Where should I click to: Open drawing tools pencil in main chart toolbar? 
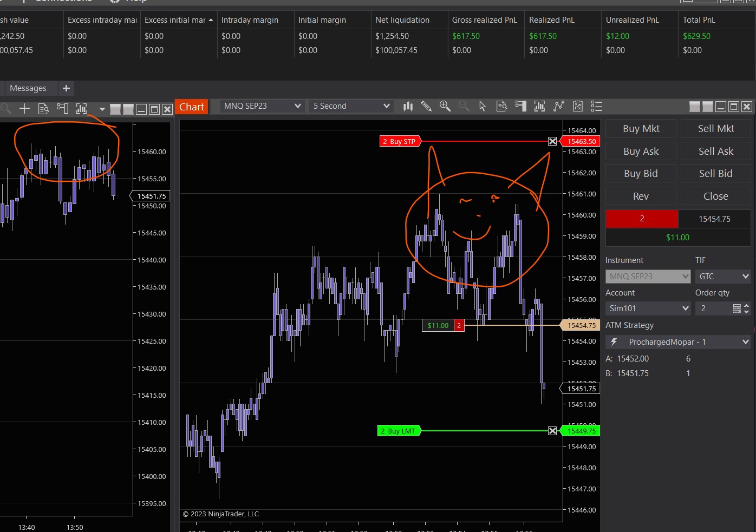[426, 106]
